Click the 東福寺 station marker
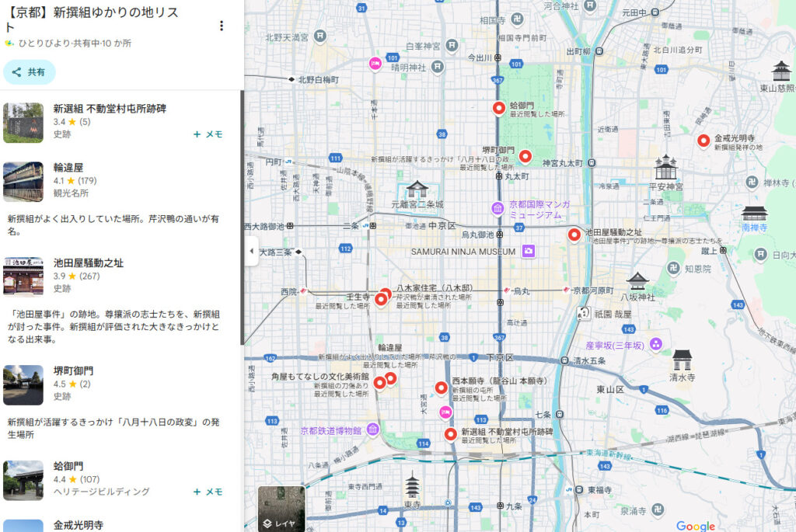The width and height of the screenshot is (796, 532). click(x=579, y=490)
